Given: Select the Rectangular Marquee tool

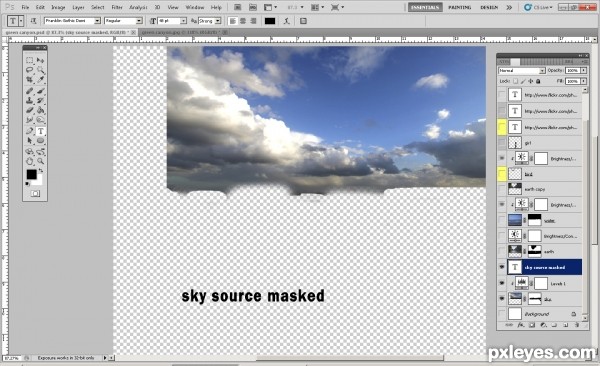Looking at the screenshot, I should click(30, 60).
